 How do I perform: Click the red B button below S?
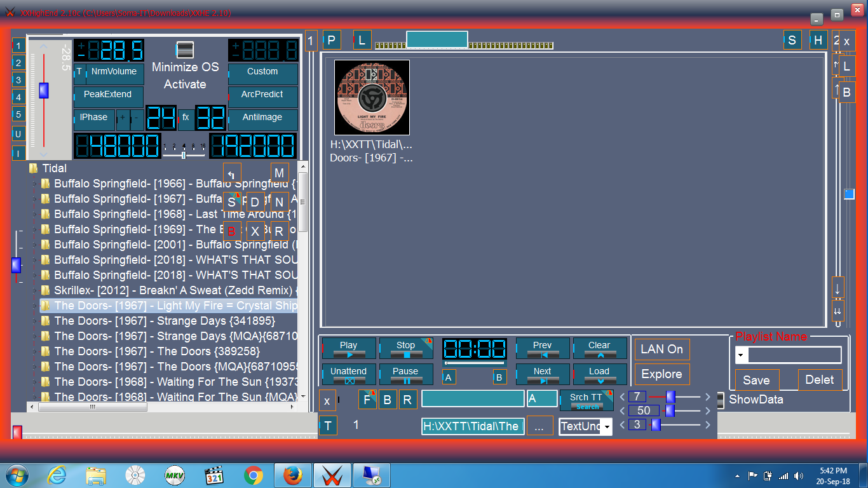click(232, 231)
